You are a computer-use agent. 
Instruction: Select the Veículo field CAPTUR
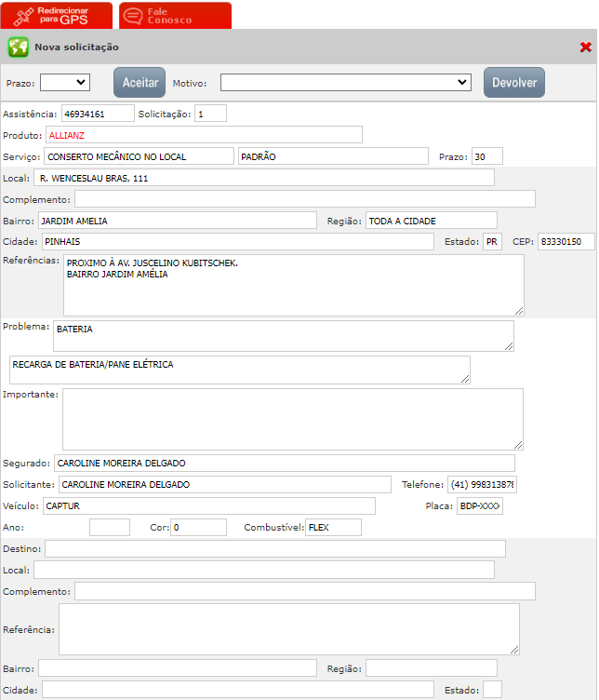209,505
